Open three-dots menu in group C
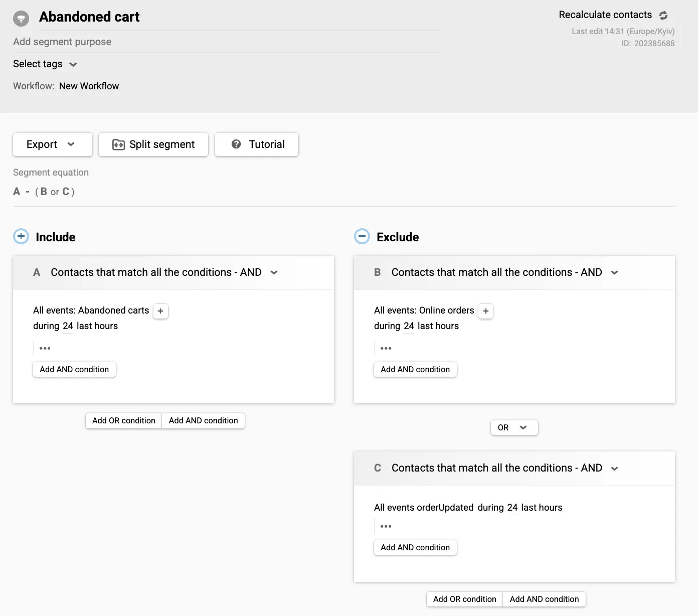698x616 pixels. point(386,526)
